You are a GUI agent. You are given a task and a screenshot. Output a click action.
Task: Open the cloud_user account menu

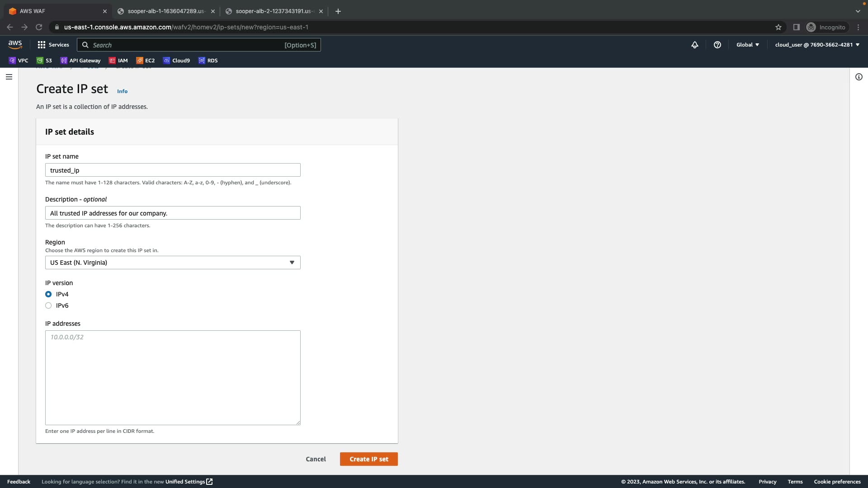point(817,45)
